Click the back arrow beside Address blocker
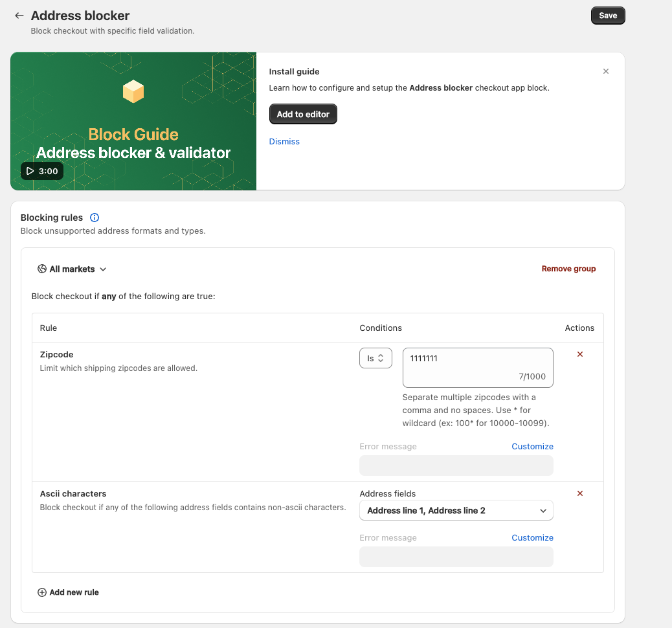The image size is (672, 628). point(19,16)
